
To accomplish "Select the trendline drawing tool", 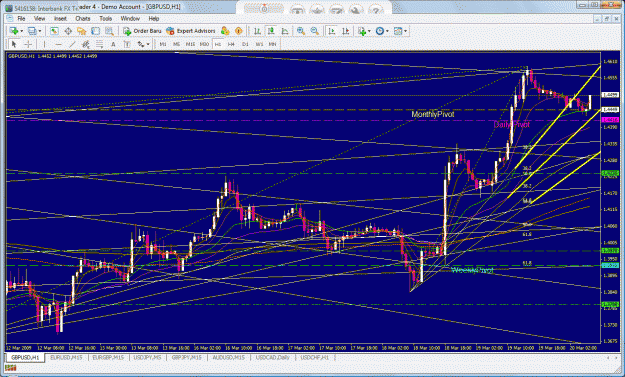I will point(72,44).
